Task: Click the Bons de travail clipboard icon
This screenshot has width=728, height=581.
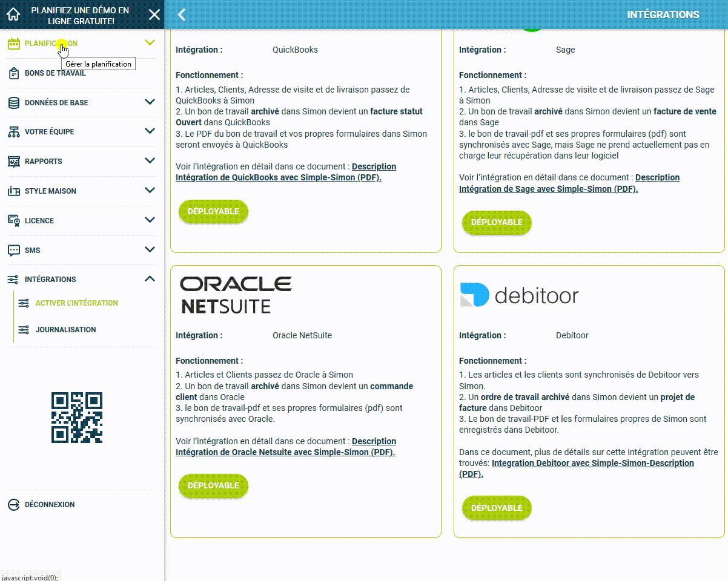Action: click(x=13, y=73)
